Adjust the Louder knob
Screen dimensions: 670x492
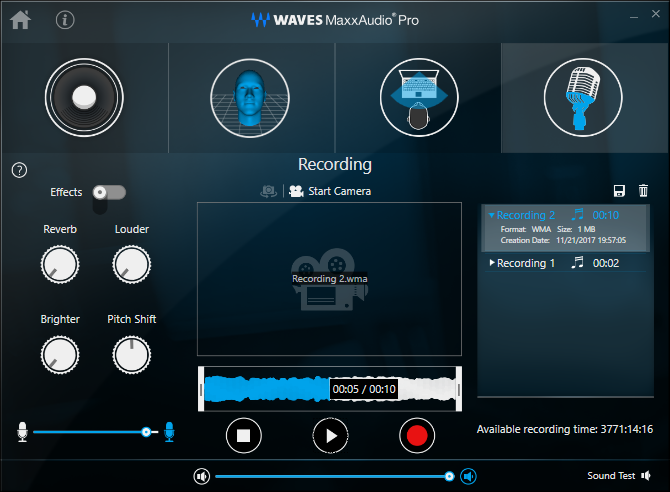pos(132,265)
